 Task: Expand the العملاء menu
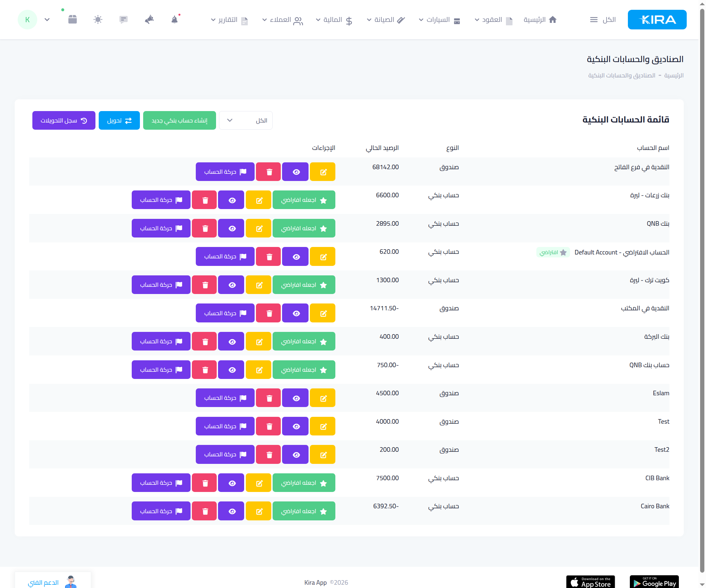[x=282, y=20]
